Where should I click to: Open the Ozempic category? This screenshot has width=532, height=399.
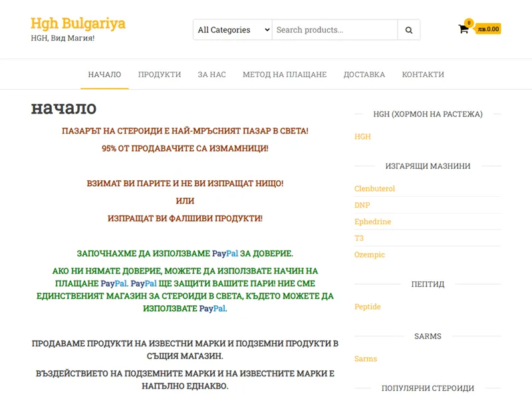click(370, 255)
